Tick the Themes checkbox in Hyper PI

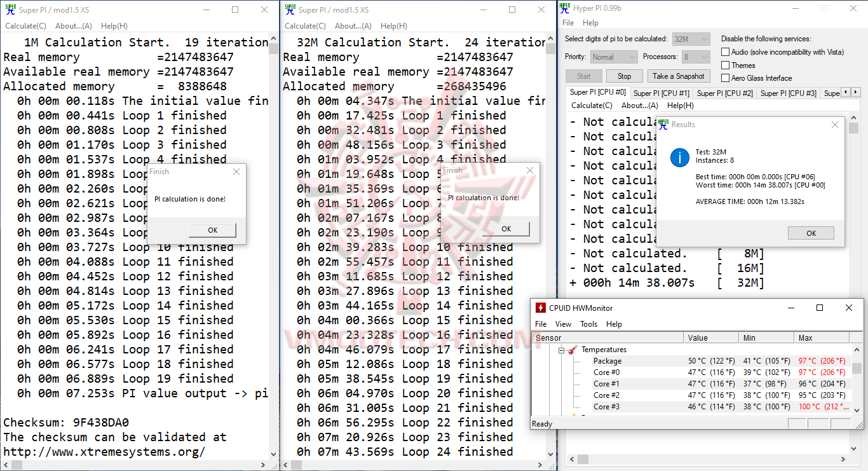pos(725,65)
